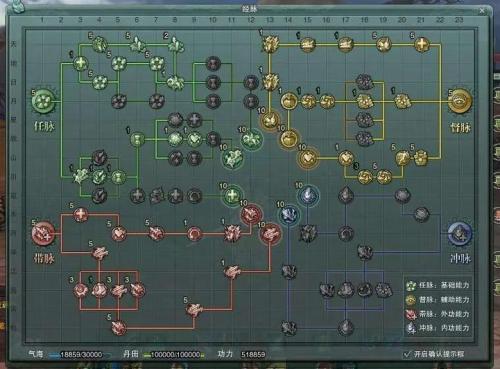This screenshot has height=369, width=500.
Task: Click the level 10 green cross node
Action: [232, 196]
